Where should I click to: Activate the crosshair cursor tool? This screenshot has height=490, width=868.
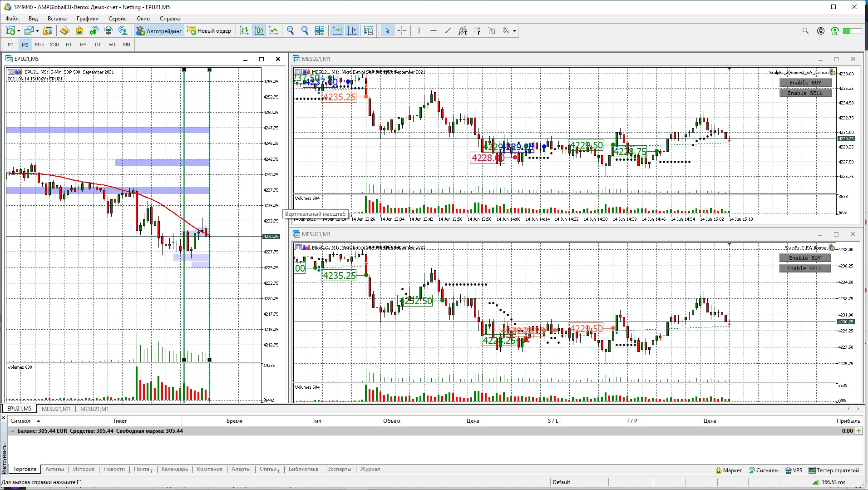click(402, 31)
